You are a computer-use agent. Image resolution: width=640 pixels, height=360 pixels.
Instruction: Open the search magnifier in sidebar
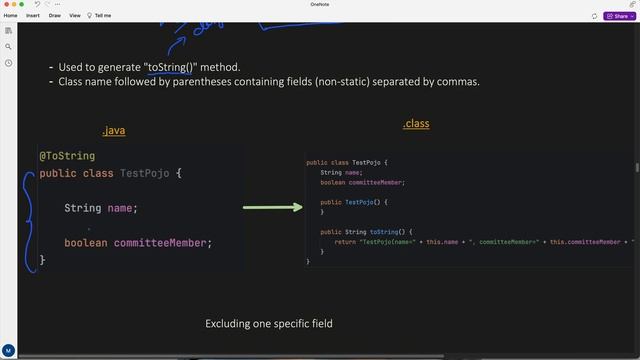click(9, 47)
